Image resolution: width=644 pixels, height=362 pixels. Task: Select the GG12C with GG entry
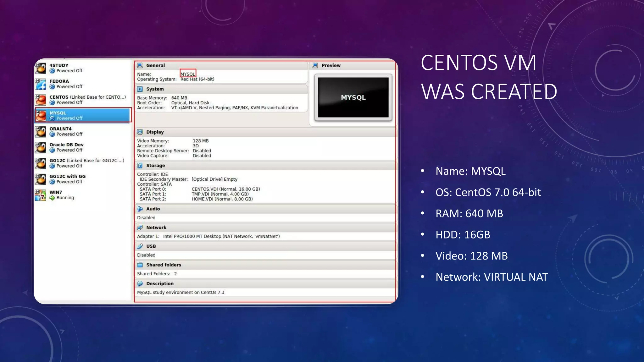(83, 179)
